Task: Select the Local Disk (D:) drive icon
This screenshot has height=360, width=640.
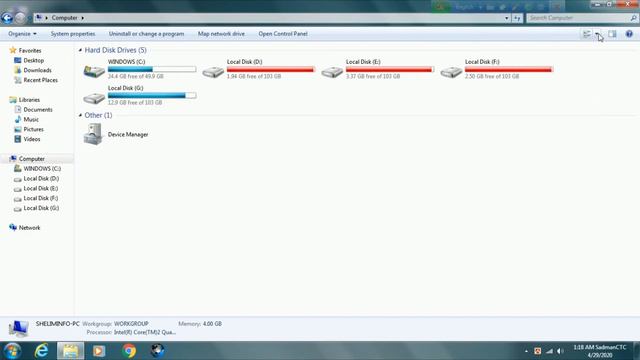Action: tap(213, 72)
